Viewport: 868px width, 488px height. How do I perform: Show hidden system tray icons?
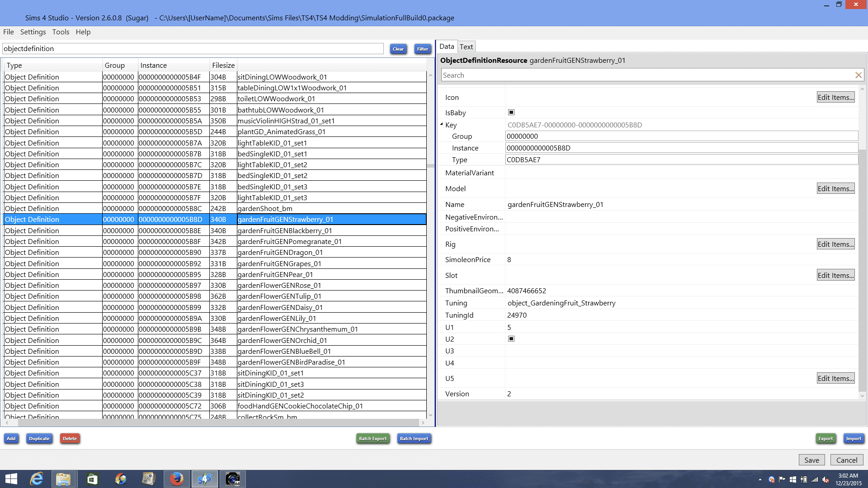click(760, 479)
